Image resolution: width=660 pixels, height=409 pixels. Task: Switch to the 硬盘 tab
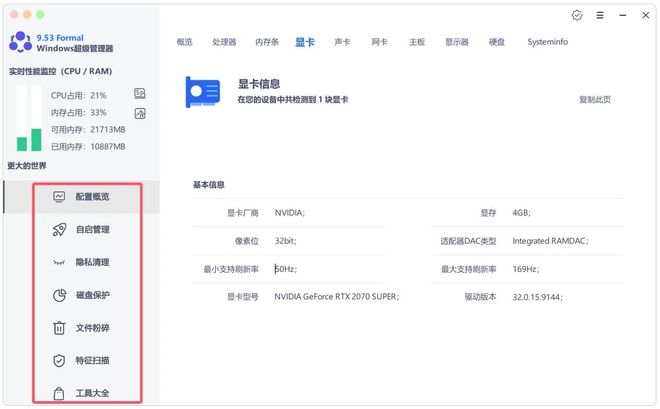[497, 42]
